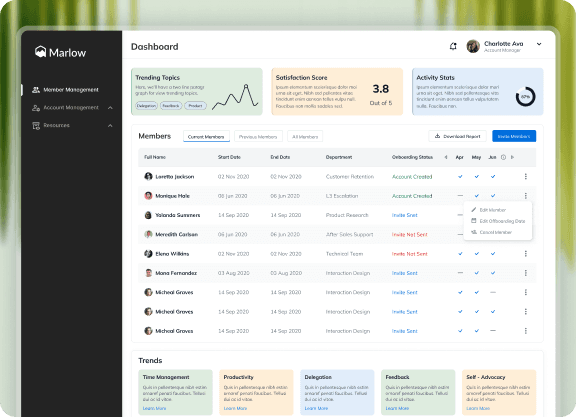Click Download Report button

(457, 136)
